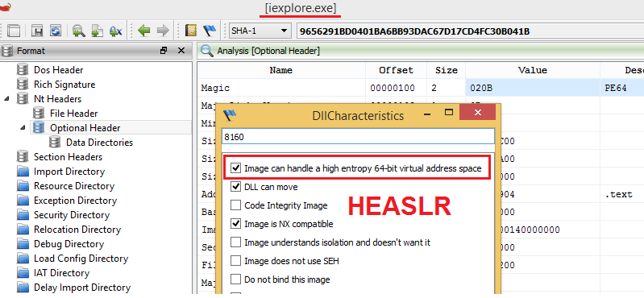Click the Offset column header

click(396, 70)
